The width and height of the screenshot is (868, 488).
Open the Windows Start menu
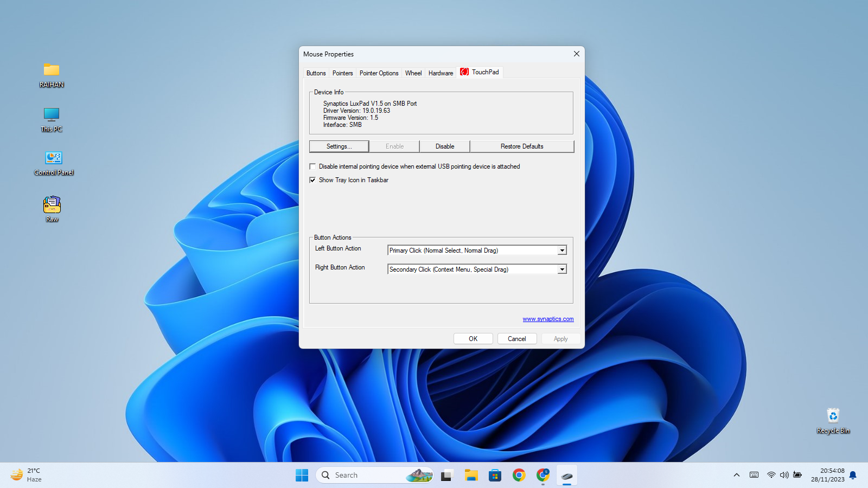pyautogui.click(x=302, y=476)
